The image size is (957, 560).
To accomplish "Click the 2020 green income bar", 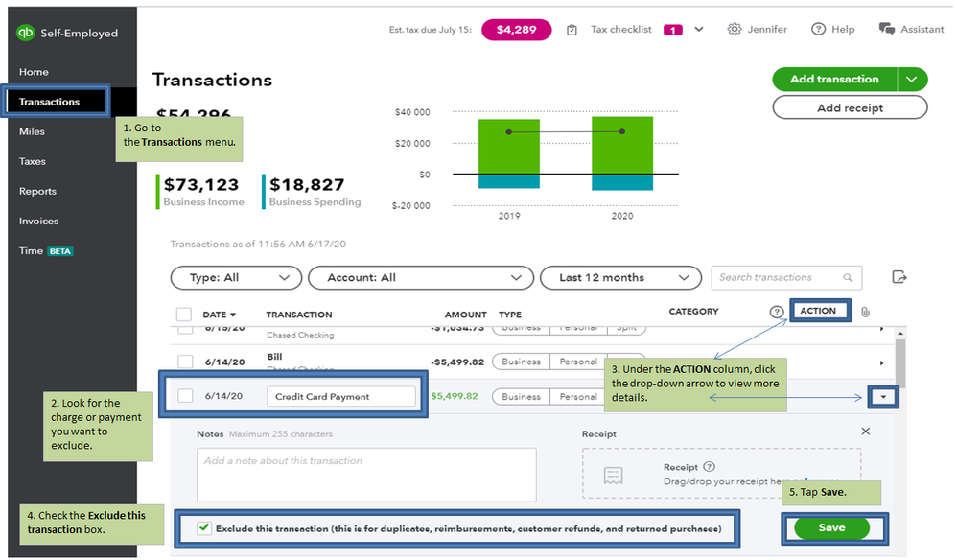I will point(622,145).
